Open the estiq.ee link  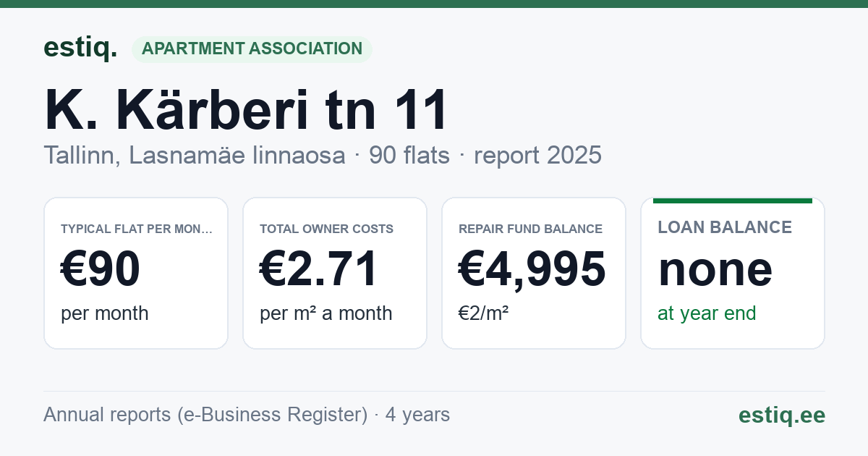click(x=782, y=415)
